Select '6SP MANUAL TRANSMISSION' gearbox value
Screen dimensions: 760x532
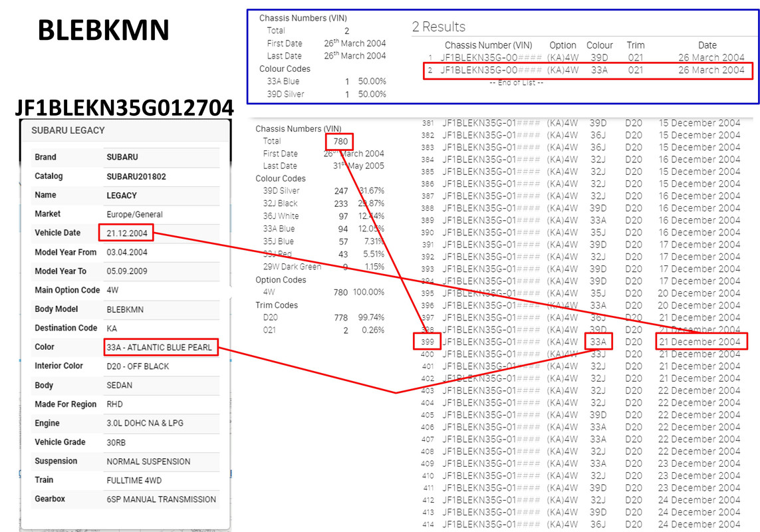pyautogui.click(x=161, y=499)
